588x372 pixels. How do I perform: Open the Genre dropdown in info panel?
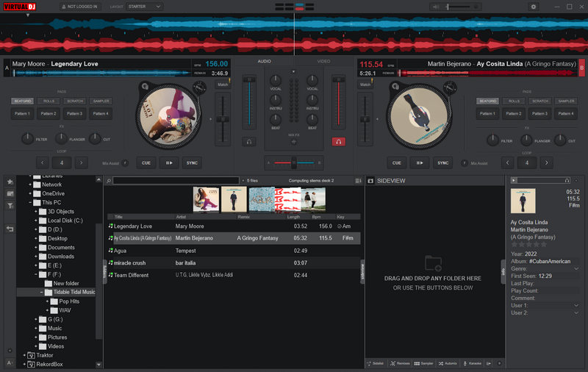click(x=576, y=269)
